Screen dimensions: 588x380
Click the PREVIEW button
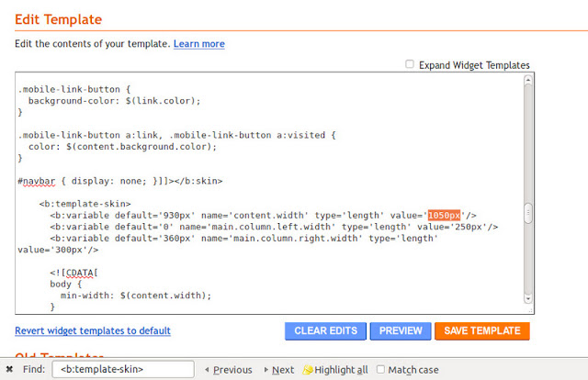401,330
